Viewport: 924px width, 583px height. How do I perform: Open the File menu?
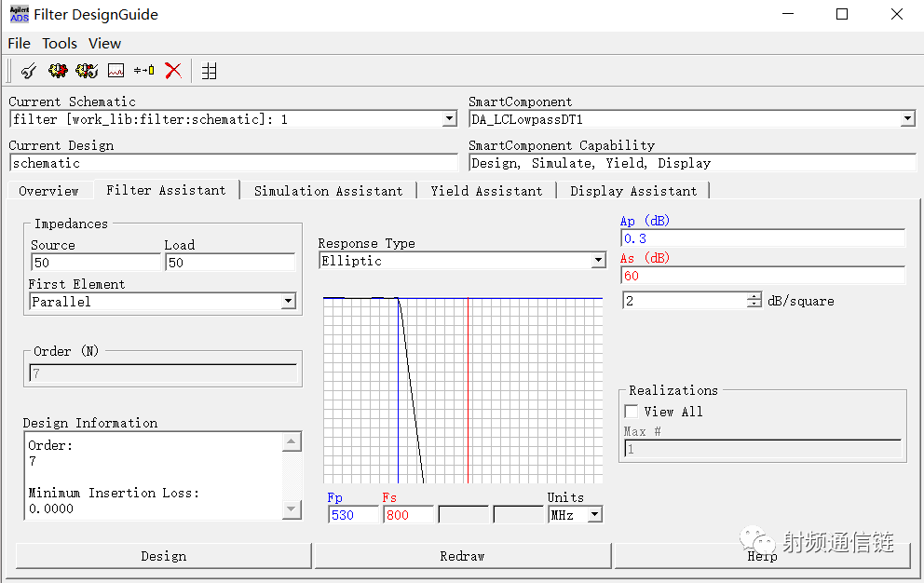pos(19,44)
